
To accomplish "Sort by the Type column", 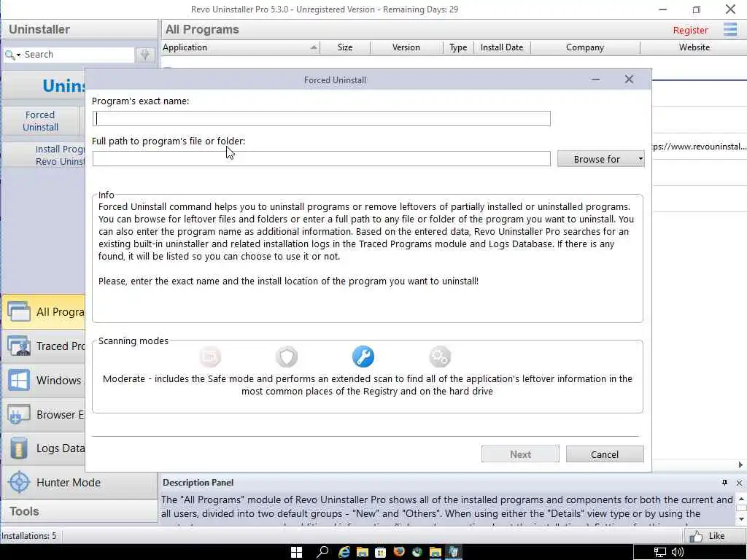I will pyautogui.click(x=458, y=47).
